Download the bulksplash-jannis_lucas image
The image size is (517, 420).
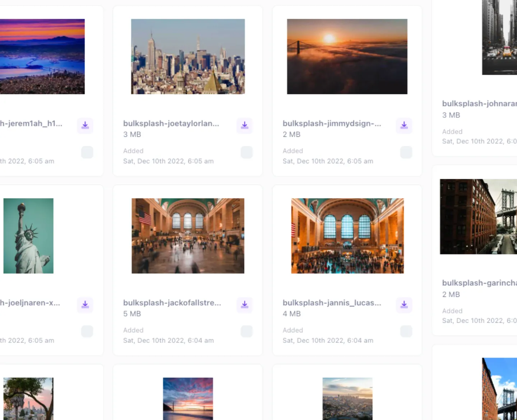[404, 304]
